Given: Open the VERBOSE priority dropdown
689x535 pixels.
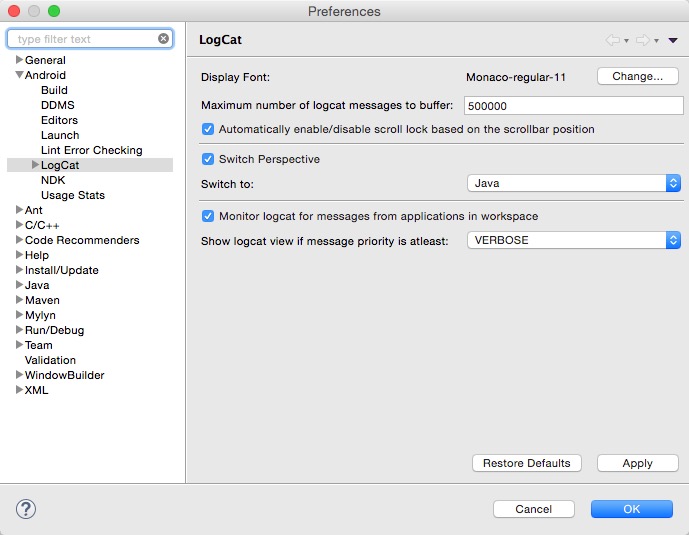Looking at the screenshot, I should point(574,240).
